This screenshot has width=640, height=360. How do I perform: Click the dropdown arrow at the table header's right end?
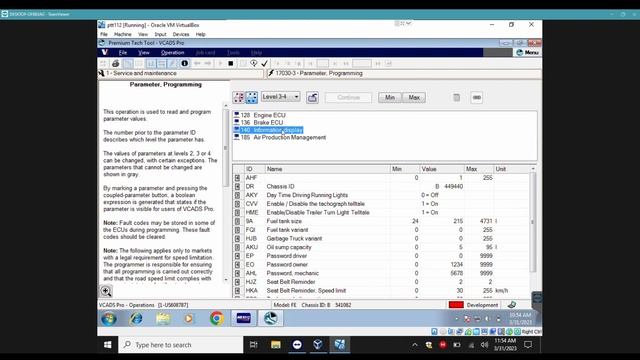tap(533, 169)
